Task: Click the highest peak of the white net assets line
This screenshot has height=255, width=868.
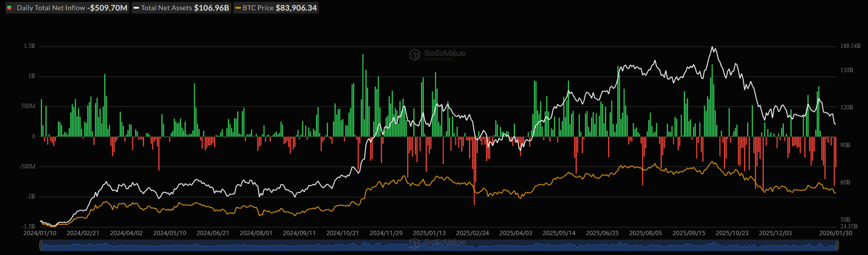Action: point(712,47)
